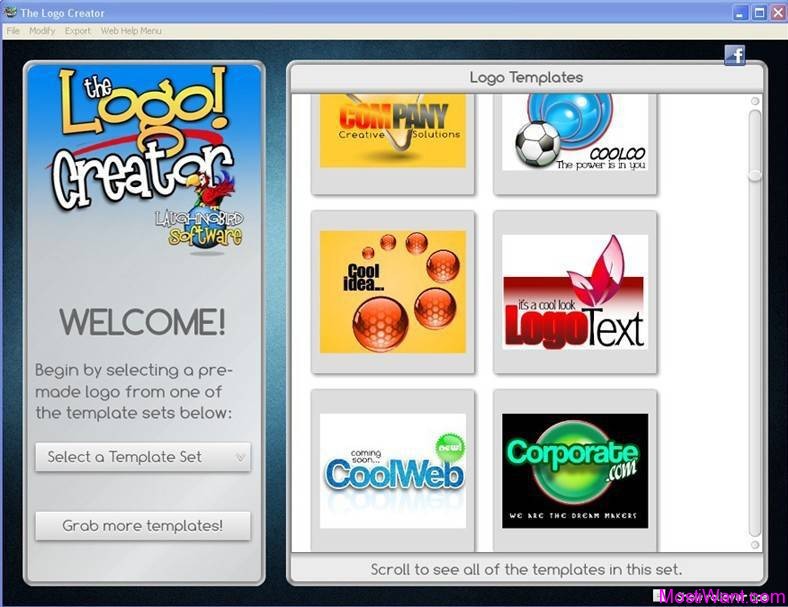This screenshot has width=788, height=607.
Task: Expand the Select a Template Set dropdown
Action: point(143,457)
